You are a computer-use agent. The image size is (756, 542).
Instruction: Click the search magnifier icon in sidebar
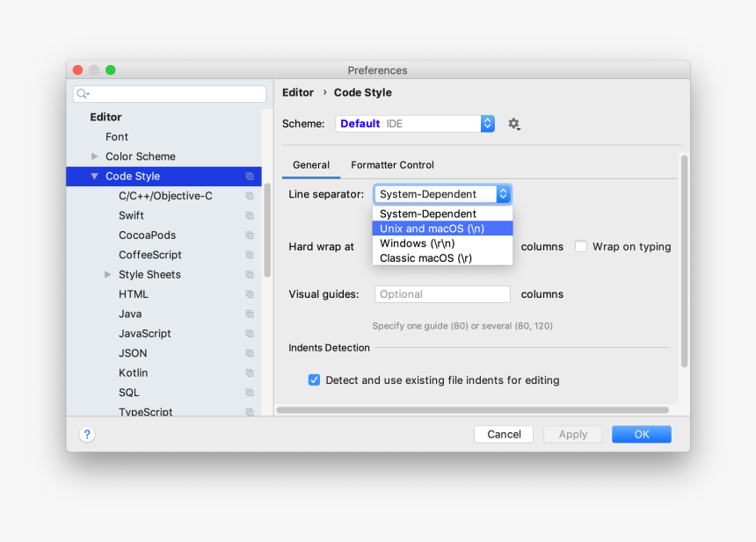[x=82, y=94]
